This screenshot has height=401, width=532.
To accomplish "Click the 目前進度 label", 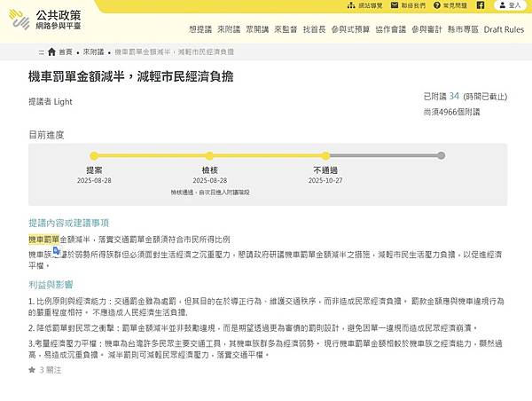I will (x=46, y=135).
